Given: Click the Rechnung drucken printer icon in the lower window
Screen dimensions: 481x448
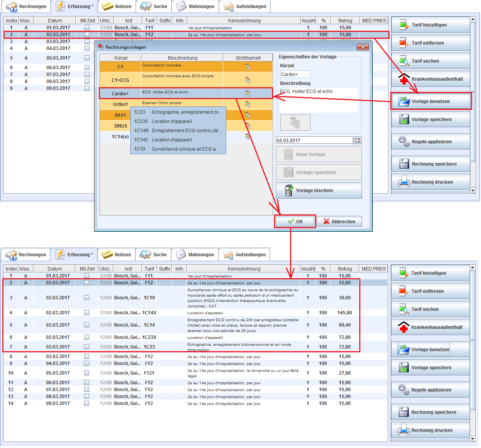Looking at the screenshot, I should tap(403, 430).
